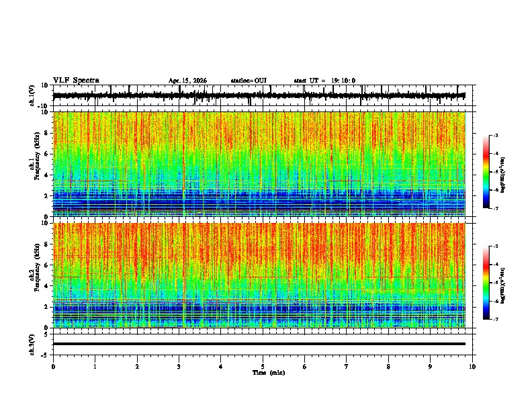Click the 5 minute tick on time axis
Screen dimensions: 532x411
[x=263, y=367]
